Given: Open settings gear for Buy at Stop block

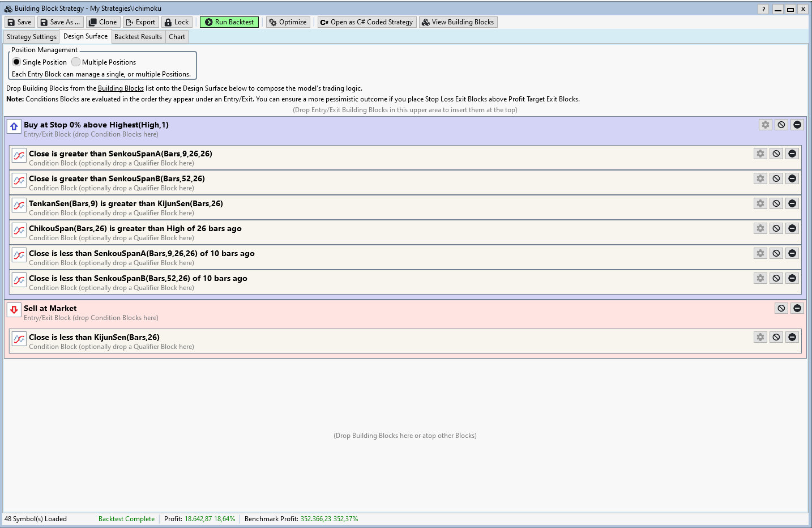Looking at the screenshot, I should click(765, 125).
